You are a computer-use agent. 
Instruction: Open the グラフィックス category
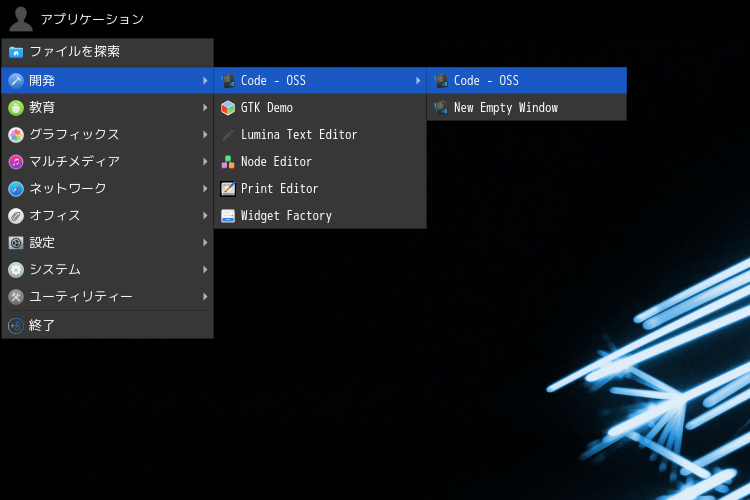(108, 134)
